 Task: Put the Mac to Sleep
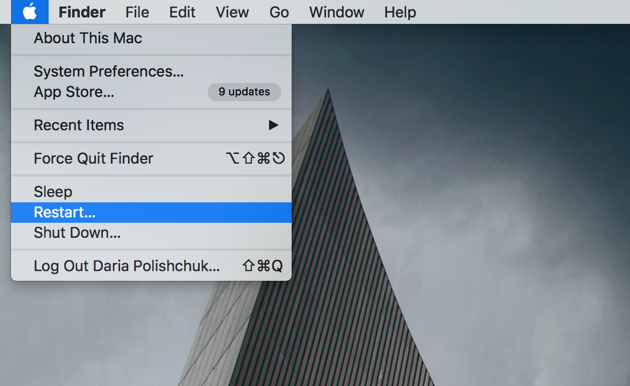[151, 192]
